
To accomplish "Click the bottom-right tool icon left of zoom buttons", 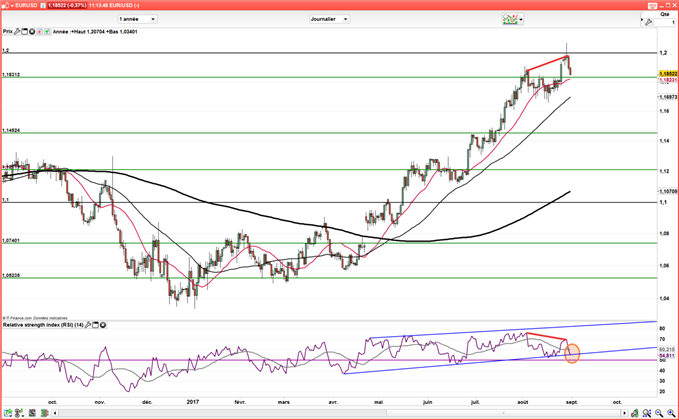I will 634,413.
